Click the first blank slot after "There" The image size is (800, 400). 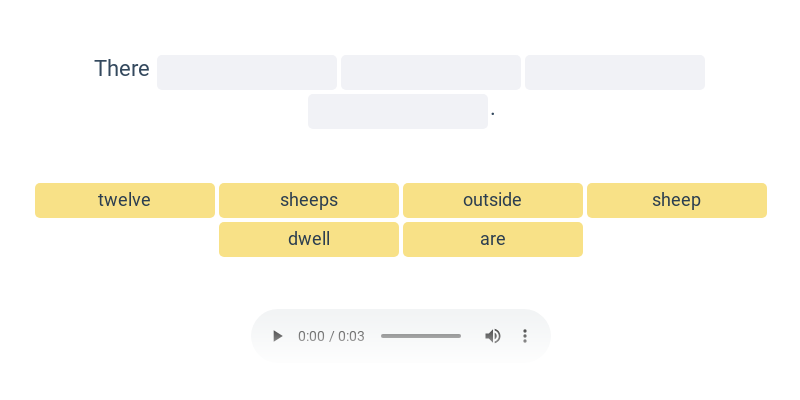pyautogui.click(x=247, y=73)
